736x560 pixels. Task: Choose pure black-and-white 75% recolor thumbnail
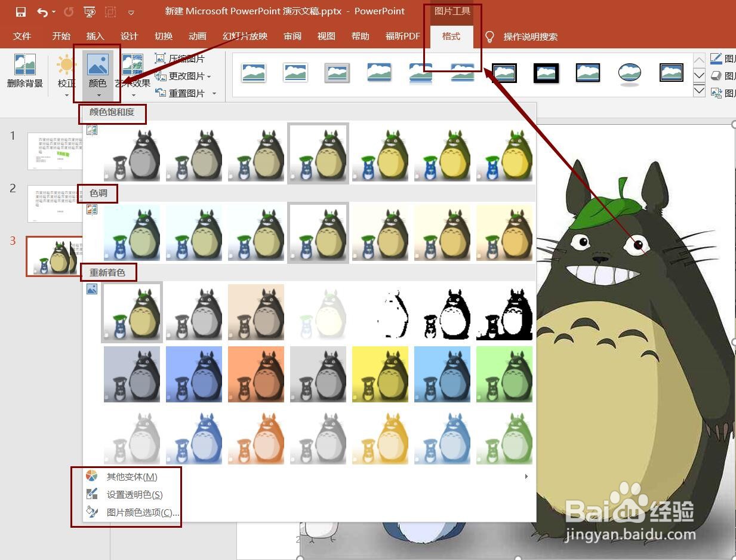[x=504, y=312]
